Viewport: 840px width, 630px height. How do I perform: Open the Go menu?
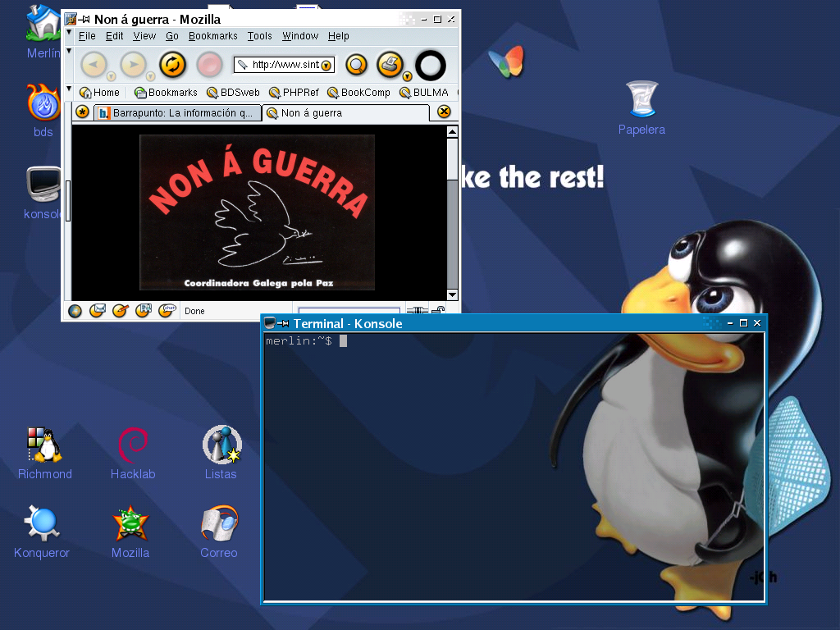[x=172, y=36]
